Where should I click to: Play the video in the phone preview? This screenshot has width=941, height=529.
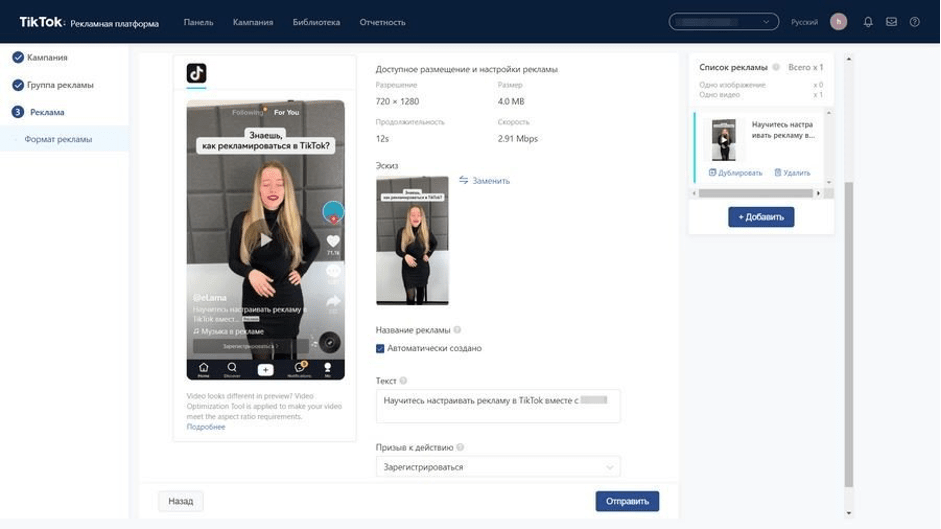(265, 240)
